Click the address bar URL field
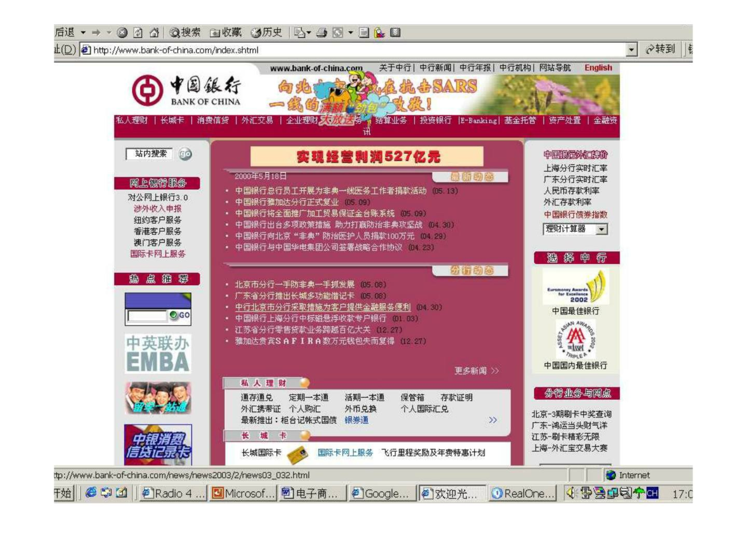The width and height of the screenshot is (747, 560). (353, 50)
